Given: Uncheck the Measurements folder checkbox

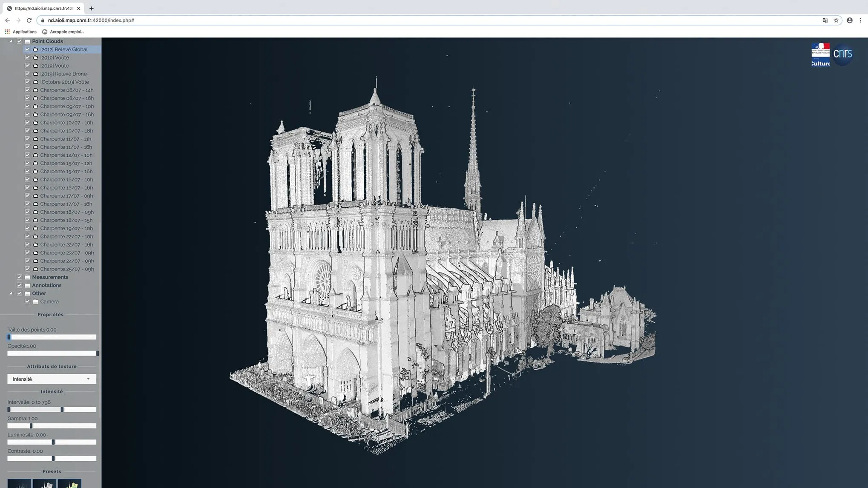Looking at the screenshot, I should [20, 277].
